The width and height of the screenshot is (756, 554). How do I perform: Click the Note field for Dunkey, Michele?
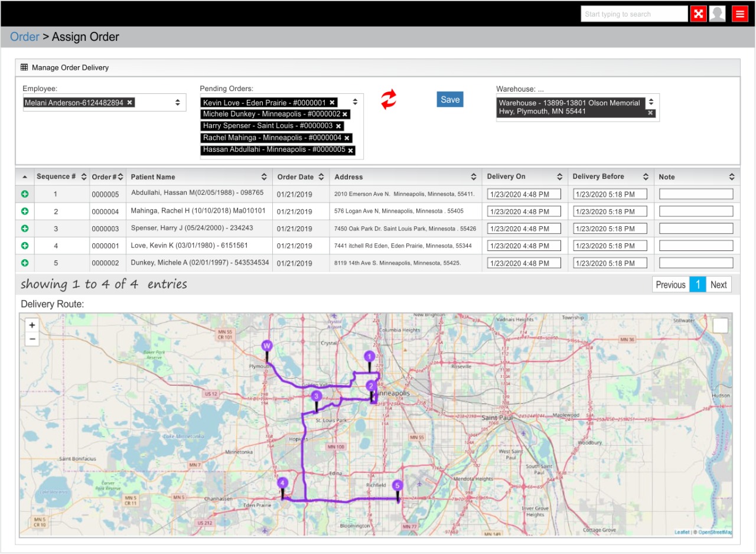tap(696, 263)
